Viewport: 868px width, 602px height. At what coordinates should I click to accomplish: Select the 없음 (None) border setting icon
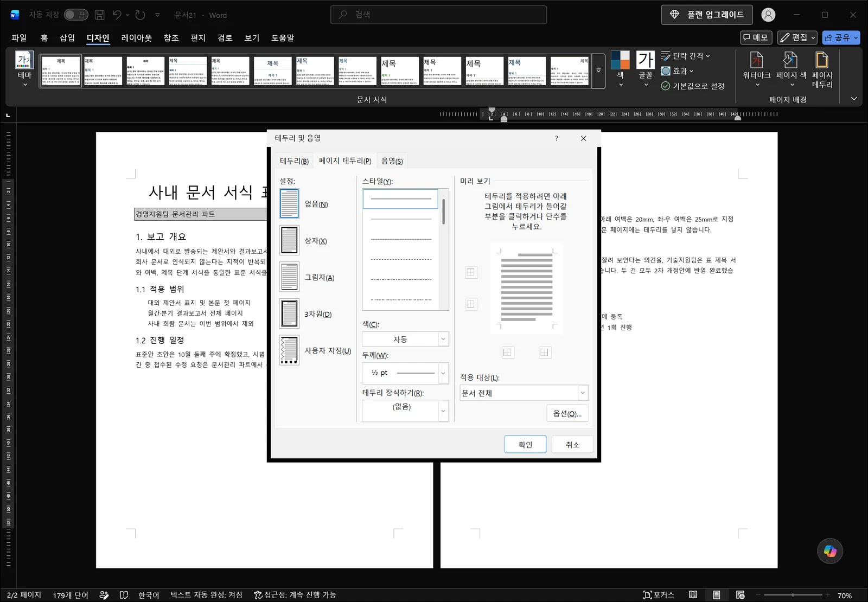click(x=289, y=204)
